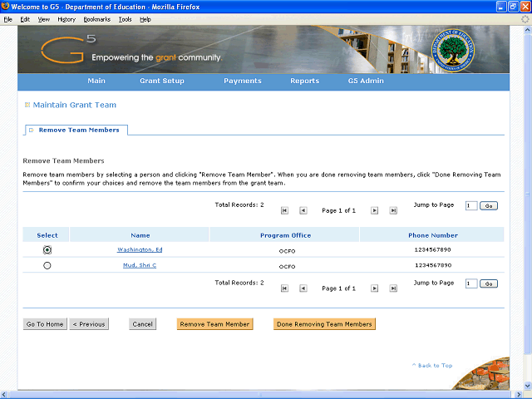
Task: Click Maintain Grant Team heading
Action: point(74,106)
